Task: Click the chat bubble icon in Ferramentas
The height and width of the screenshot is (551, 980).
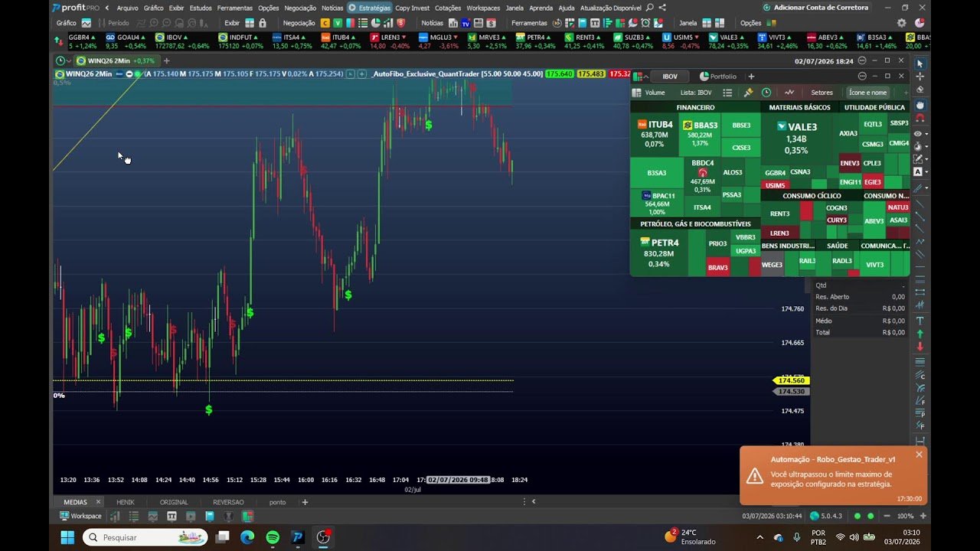Action: click(633, 23)
